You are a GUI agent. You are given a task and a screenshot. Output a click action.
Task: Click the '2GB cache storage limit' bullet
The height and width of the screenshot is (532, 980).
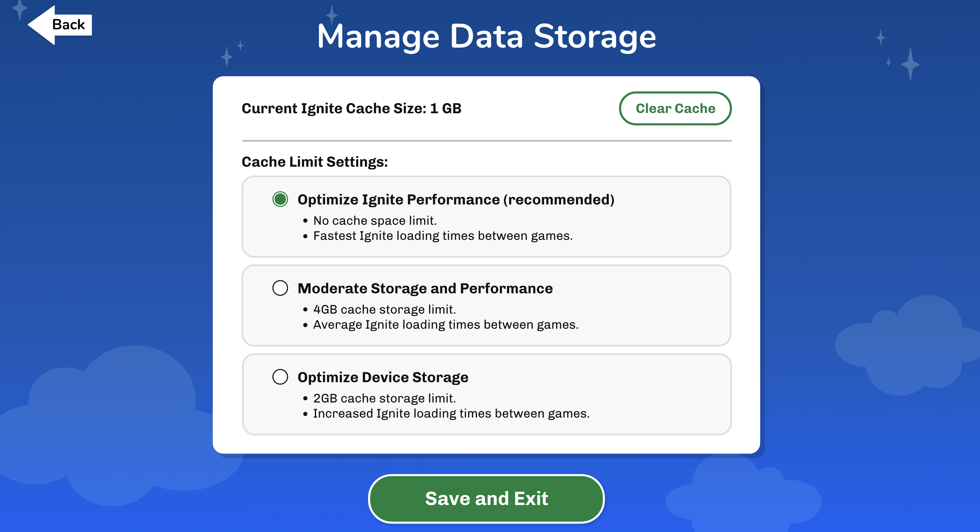click(384, 398)
